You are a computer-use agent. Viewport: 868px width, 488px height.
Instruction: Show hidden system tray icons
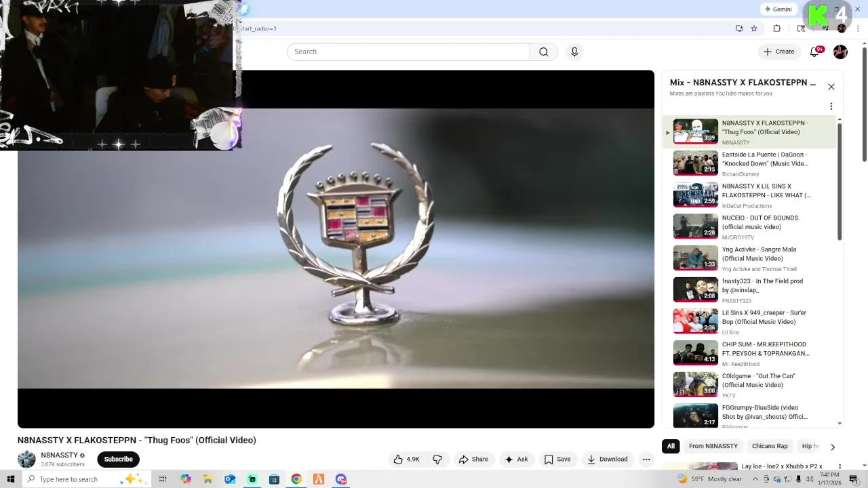(x=755, y=479)
